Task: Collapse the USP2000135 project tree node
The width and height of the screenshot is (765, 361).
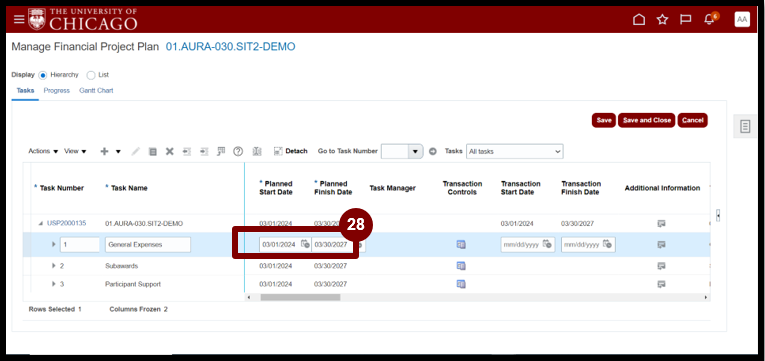Action: [x=40, y=224]
